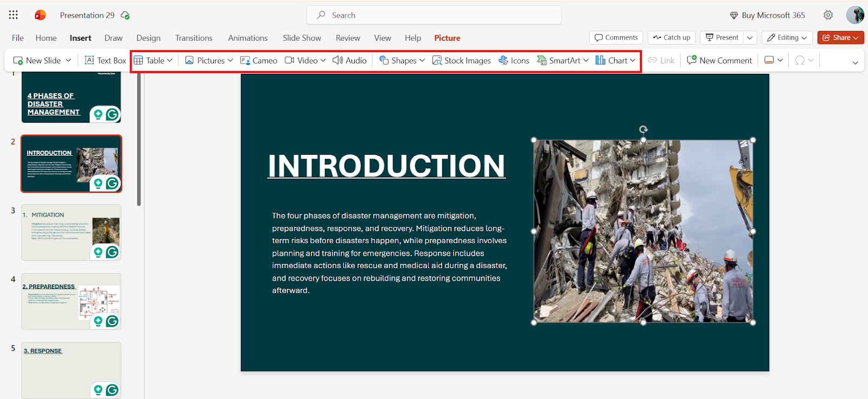Add a New Comment
This screenshot has height=399, width=868.
pyautogui.click(x=719, y=60)
